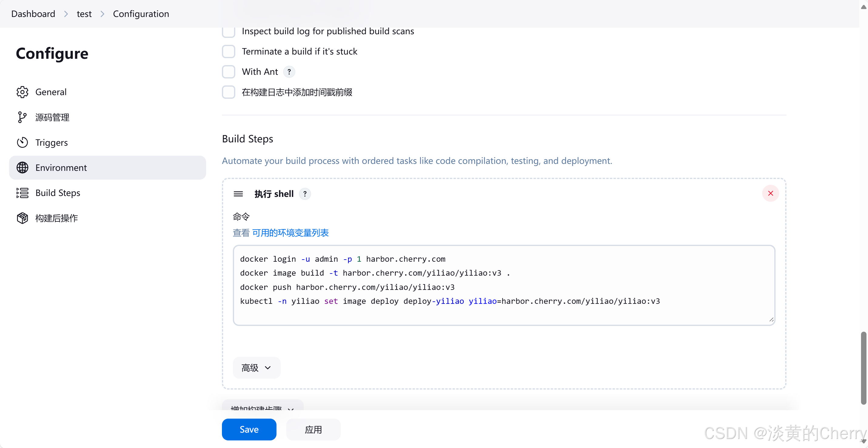The image size is (868, 448).
Task: Click the drag handle of the shell step
Action: tap(238, 194)
